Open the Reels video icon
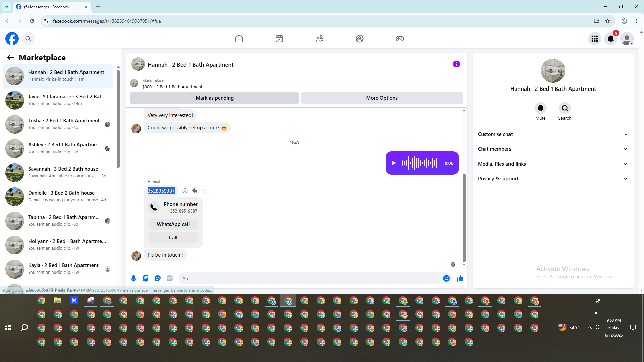Viewport: 644px width, 362px height. coord(279,39)
